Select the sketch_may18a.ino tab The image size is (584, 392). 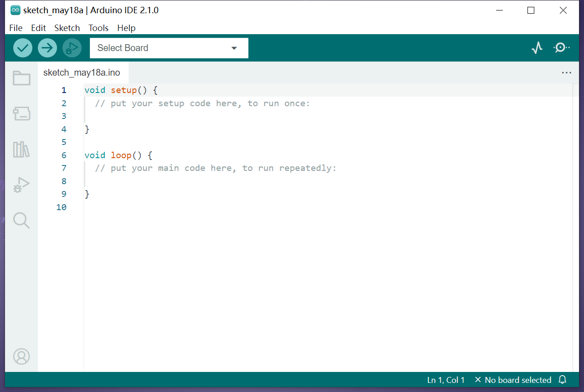click(81, 72)
